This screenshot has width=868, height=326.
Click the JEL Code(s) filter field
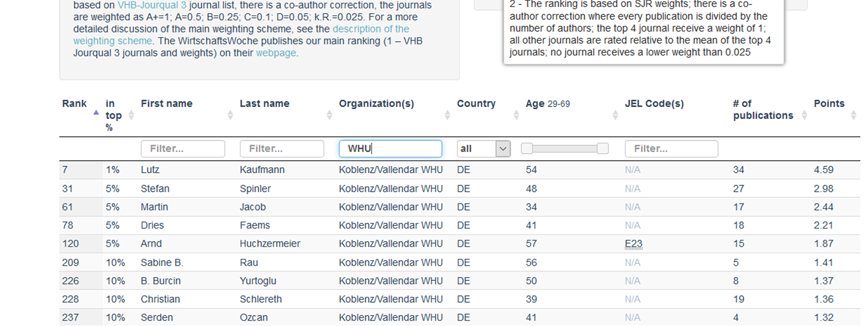click(672, 149)
